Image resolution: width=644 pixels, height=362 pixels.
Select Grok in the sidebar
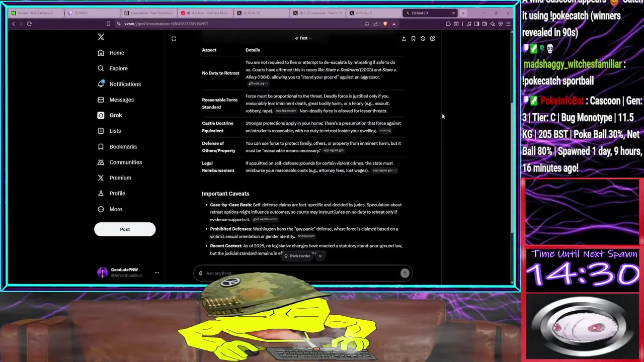click(110, 115)
